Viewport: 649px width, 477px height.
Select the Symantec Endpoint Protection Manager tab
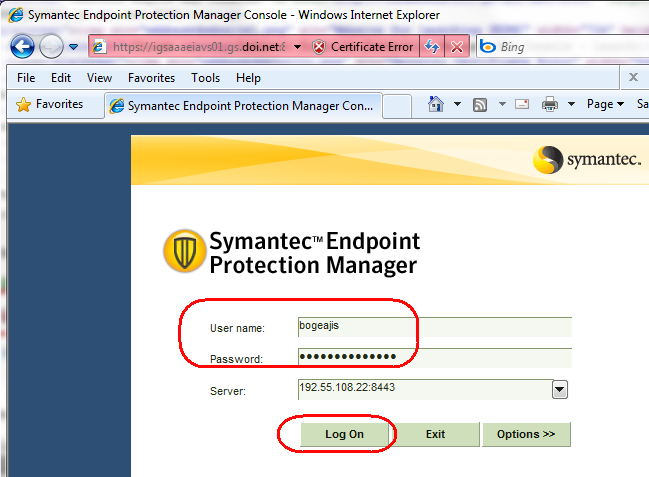point(243,106)
